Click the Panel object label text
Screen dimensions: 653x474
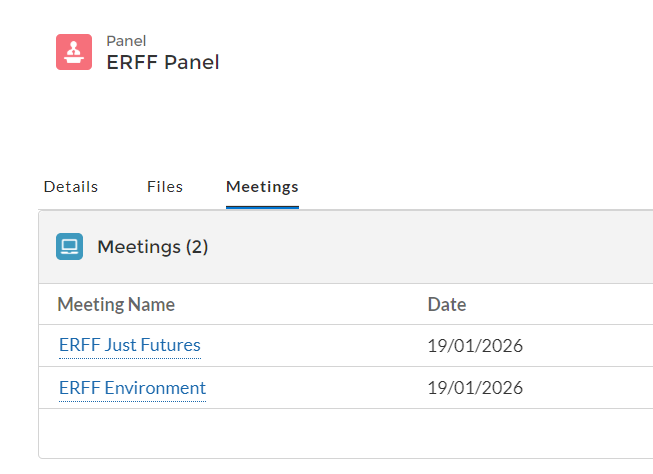[x=126, y=41]
